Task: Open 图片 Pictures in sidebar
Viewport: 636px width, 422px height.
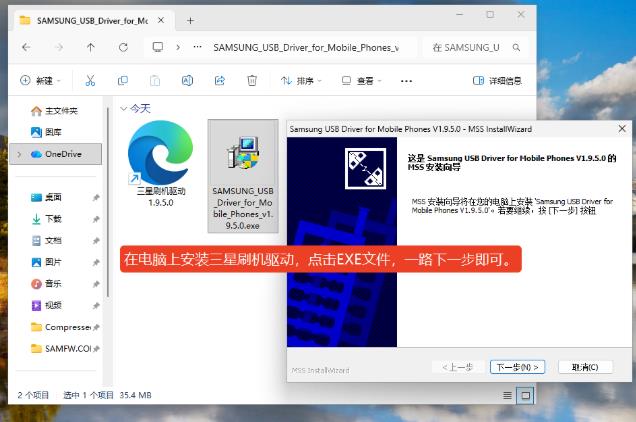Action: tap(46, 262)
